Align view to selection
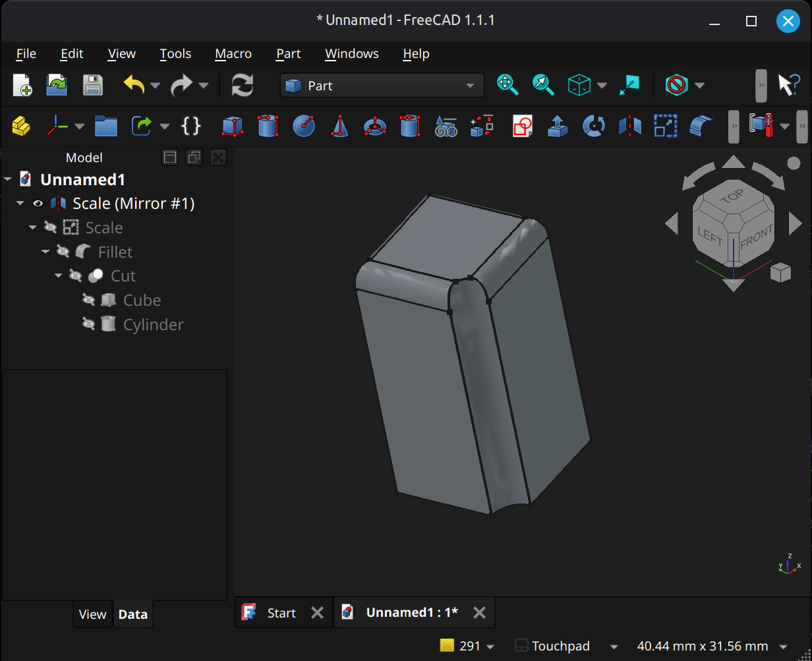This screenshot has width=812, height=661. pos(629,85)
